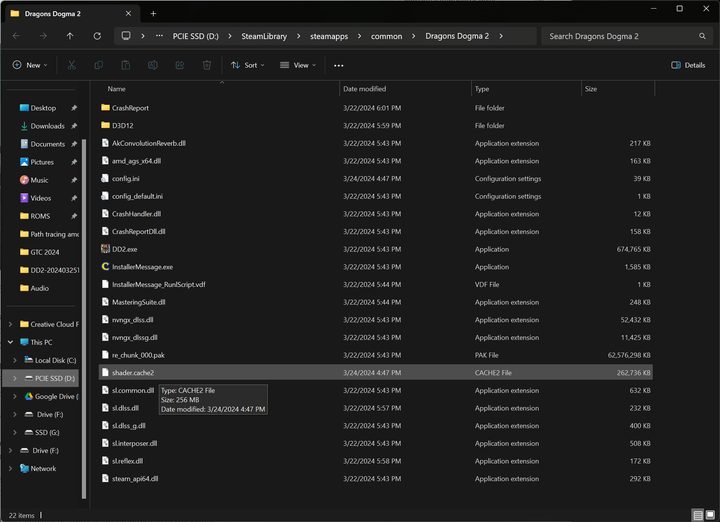Viewport: 720px width, 522px height.
Task: Select the shader.cache2 file
Action: pos(376,373)
